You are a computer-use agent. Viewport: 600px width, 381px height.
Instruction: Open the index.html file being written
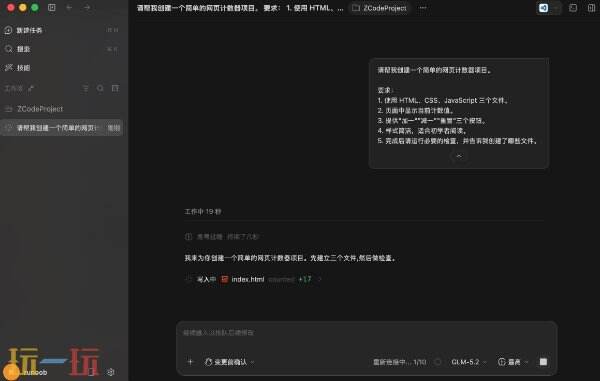(248, 280)
